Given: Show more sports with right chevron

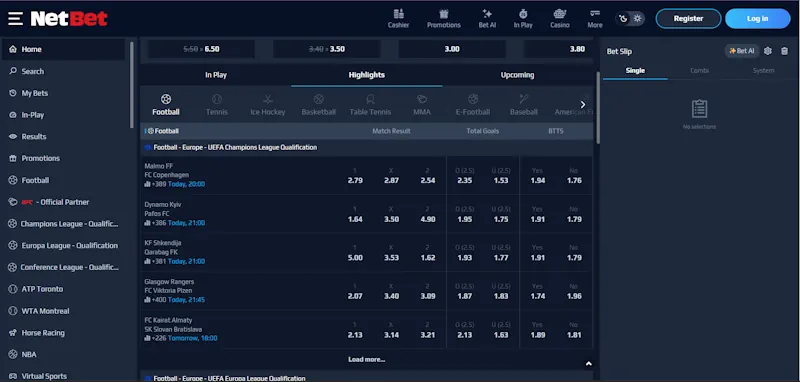Looking at the screenshot, I should click(x=583, y=105).
